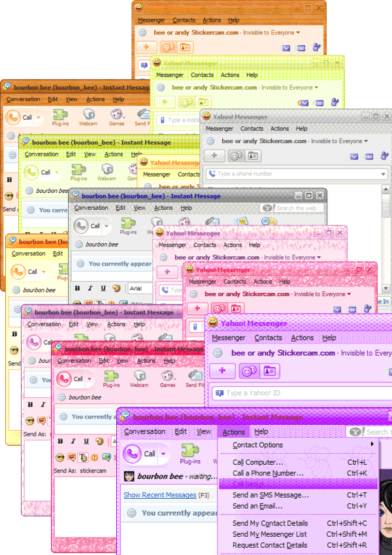The width and height of the screenshot is (392, 555).
Task: Click the Plug-ins icon in the green Instant Message window
Action: 78,172
